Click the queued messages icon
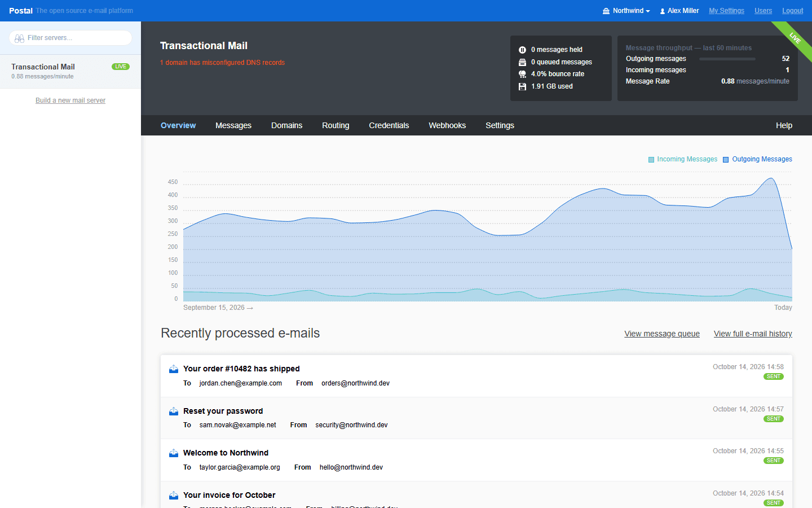812x508 pixels. [522, 62]
